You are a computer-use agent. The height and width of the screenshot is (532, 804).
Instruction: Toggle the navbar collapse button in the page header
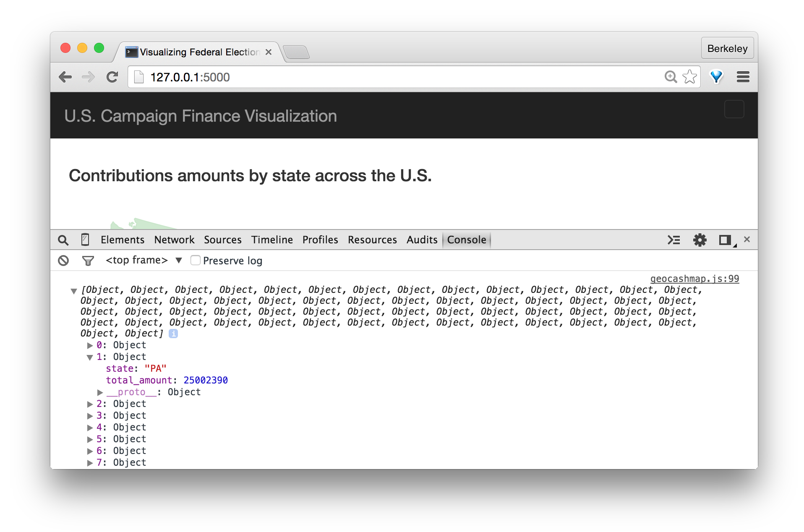[x=734, y=110]
